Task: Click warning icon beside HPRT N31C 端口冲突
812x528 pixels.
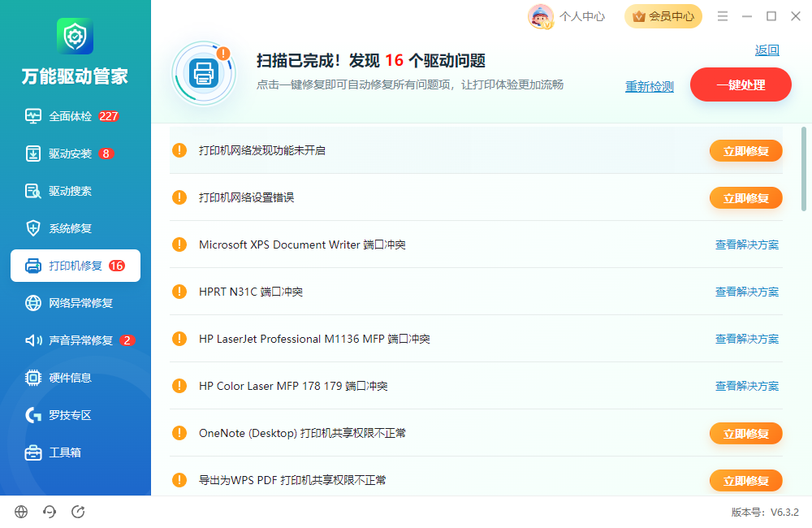Action: tap(179, 292)
